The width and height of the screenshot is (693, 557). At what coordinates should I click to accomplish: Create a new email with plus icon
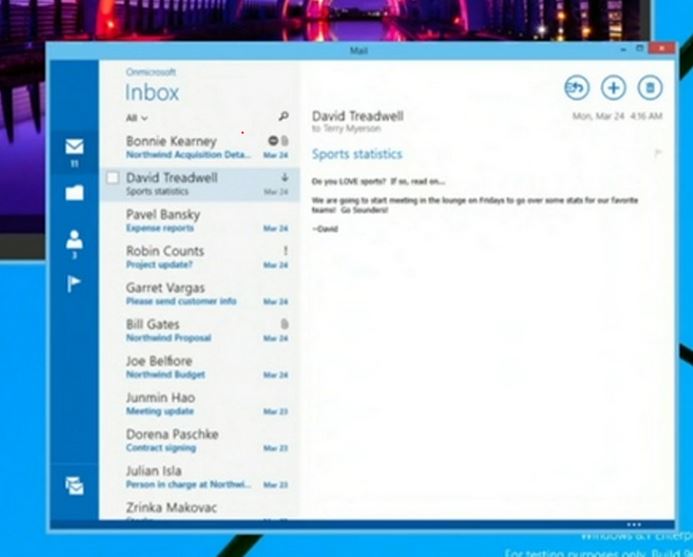(x=613, y=88)
